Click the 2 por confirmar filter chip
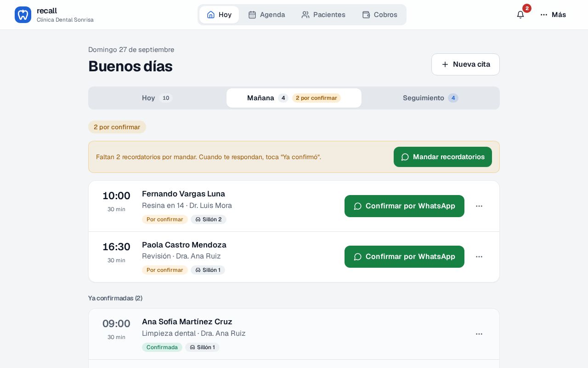588x368 pixels. pos(117,127)
